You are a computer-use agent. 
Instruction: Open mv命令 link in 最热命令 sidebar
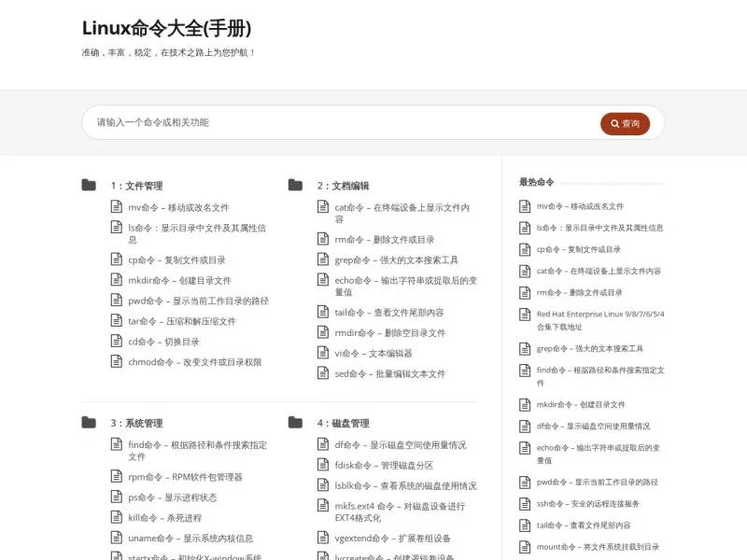(x=580, y=206)
